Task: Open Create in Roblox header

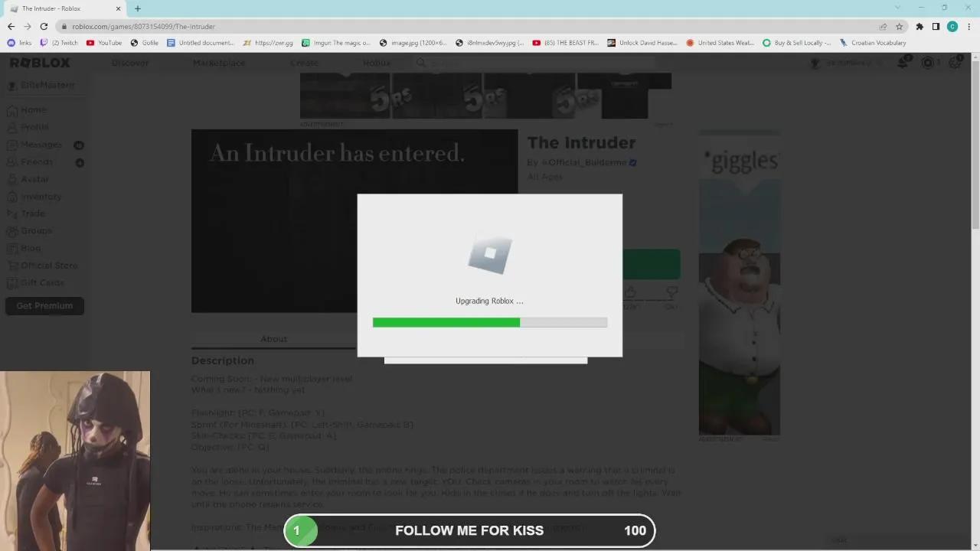Action: (304, 63)
